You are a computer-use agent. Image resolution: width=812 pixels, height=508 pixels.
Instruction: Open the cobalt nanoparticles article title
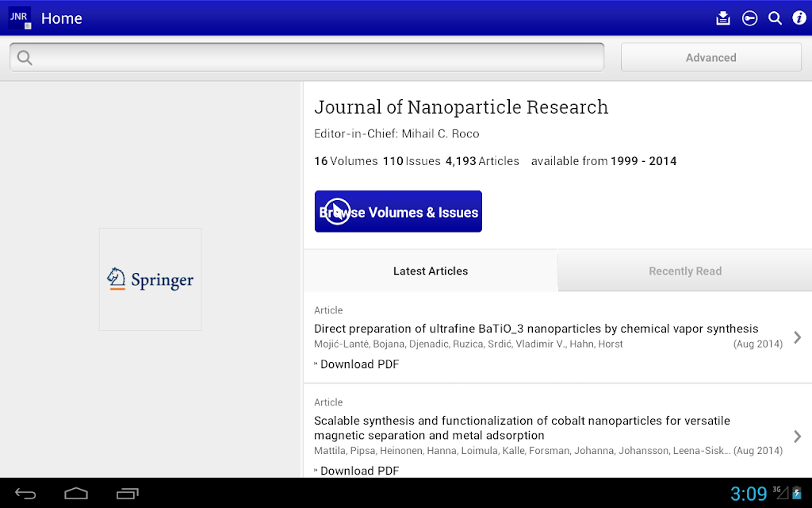(x=522, y=428)
